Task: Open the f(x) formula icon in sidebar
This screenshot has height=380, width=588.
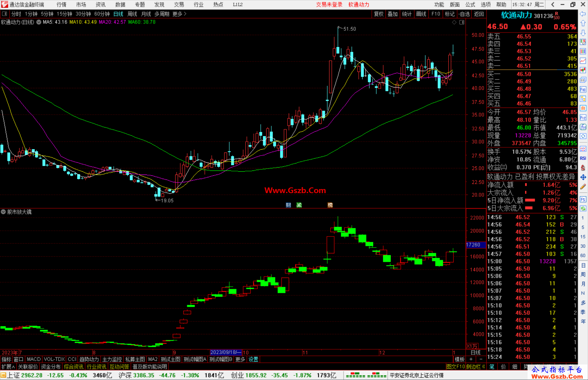Action: [583, 127]
